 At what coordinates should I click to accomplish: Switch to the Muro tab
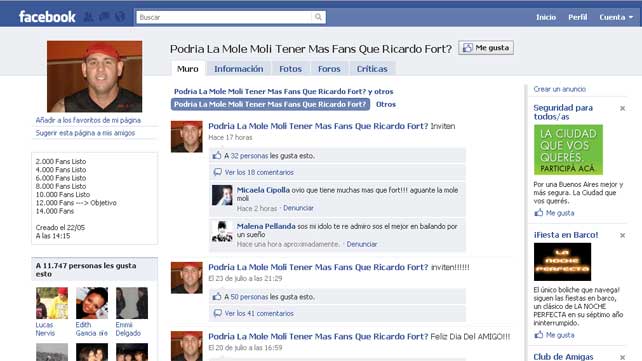[x=188, y=69]
